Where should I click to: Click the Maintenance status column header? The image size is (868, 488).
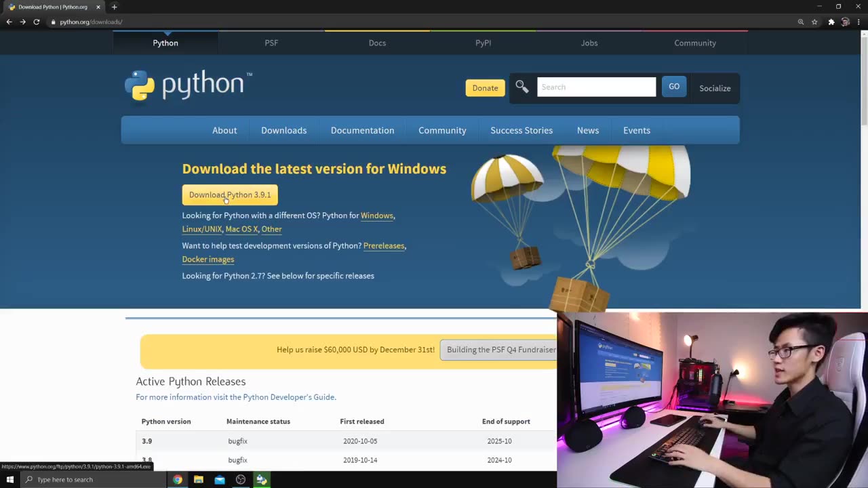[258, 422]
